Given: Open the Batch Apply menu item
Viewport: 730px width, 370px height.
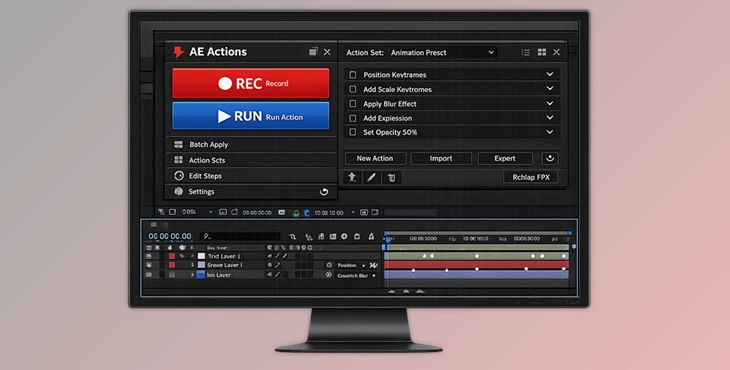Looking at the screenshot, I should 250,144.
